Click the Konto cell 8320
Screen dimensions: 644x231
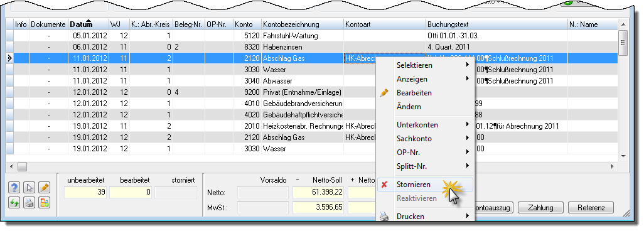pyautogui.click(x=248, y=47)
